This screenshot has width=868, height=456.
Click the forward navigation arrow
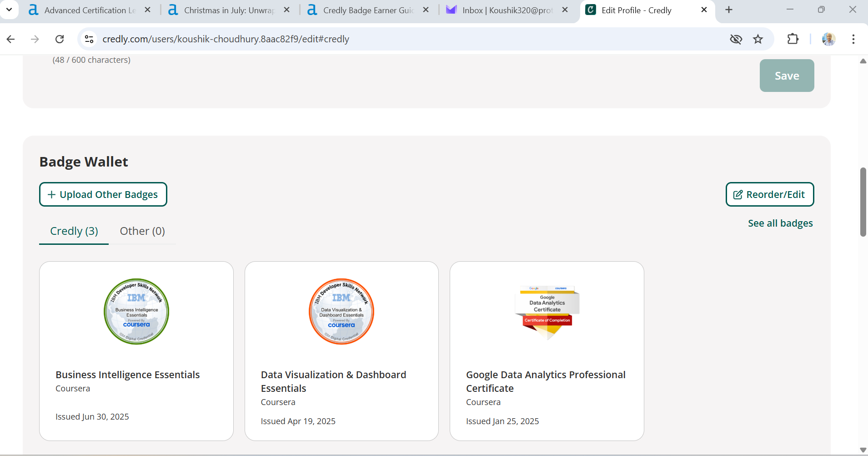coord(35,39)
